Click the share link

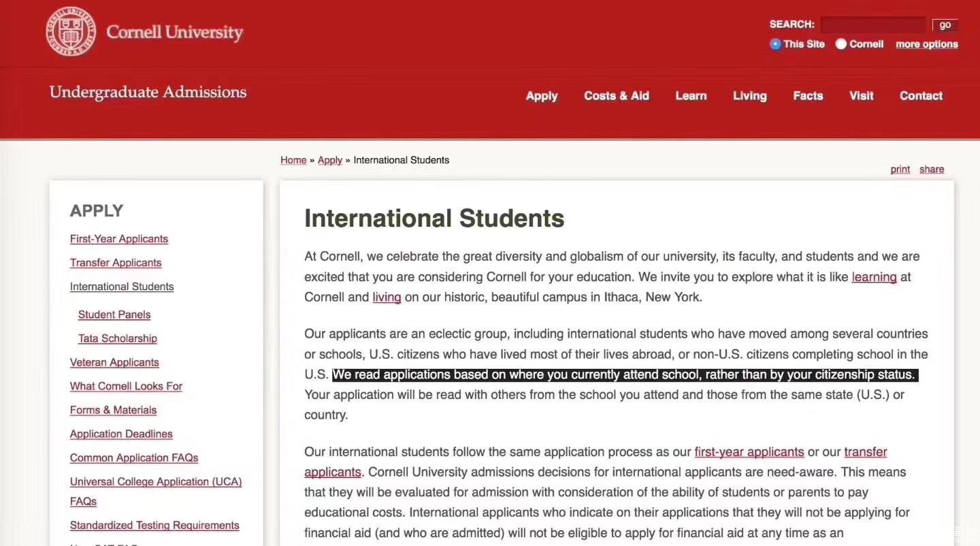932,170
